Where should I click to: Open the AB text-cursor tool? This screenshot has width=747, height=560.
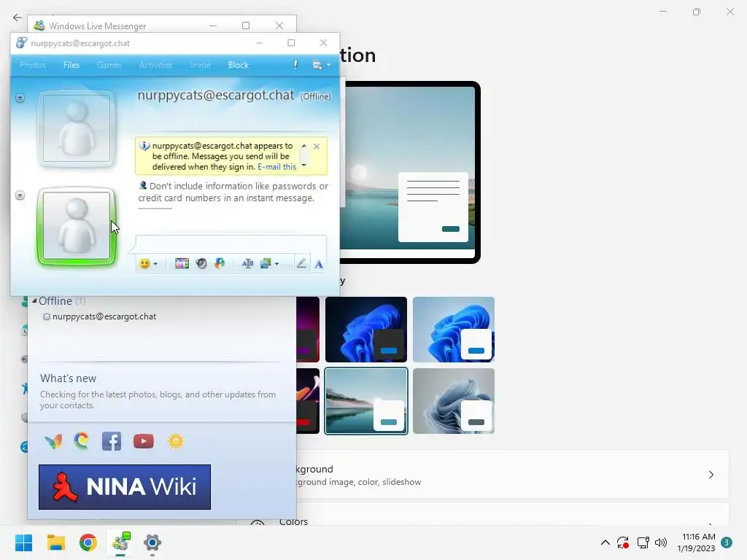[x=247, y=263]
